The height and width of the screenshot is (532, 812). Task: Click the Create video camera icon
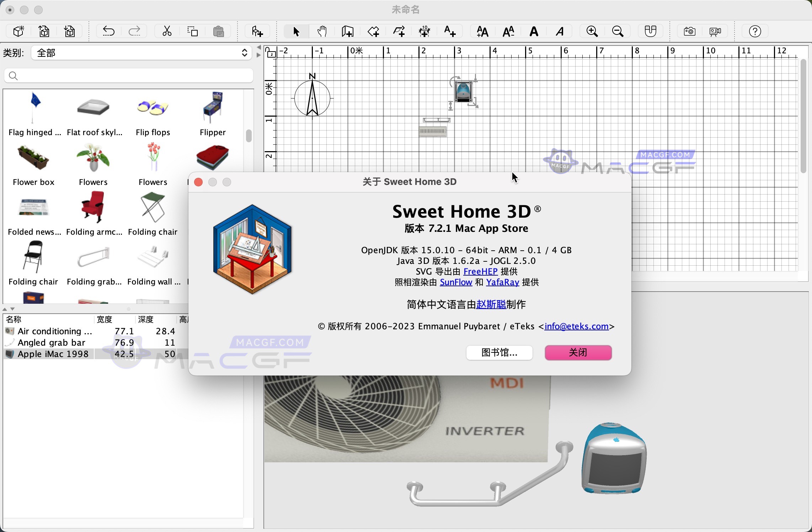pos(715,31)
